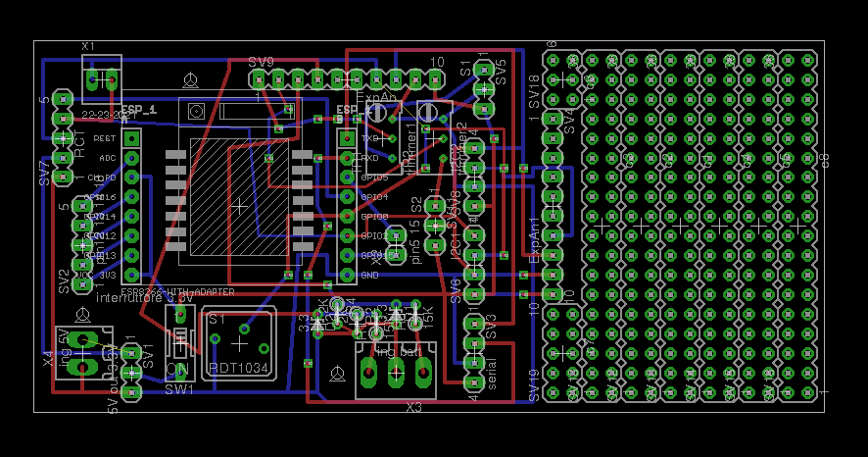Click the X1 two-pin connector
Screen dimensions: 868x457
102,79
